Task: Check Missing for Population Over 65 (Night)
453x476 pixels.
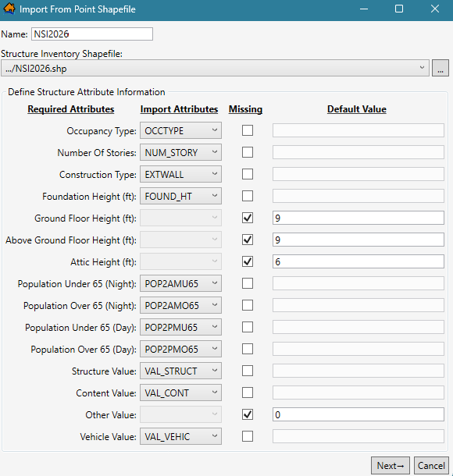Action: (x=248, y=305)
